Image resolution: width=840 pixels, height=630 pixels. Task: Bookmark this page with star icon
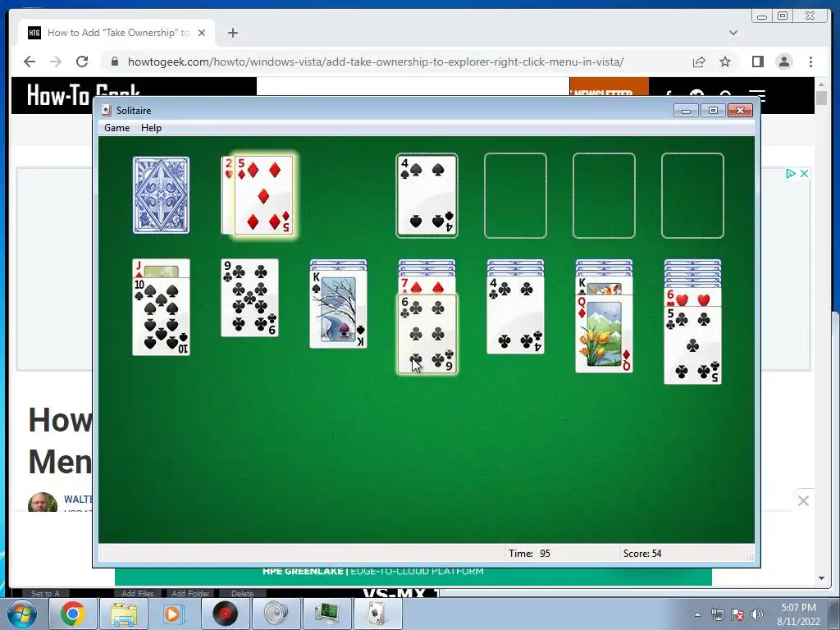725,62
